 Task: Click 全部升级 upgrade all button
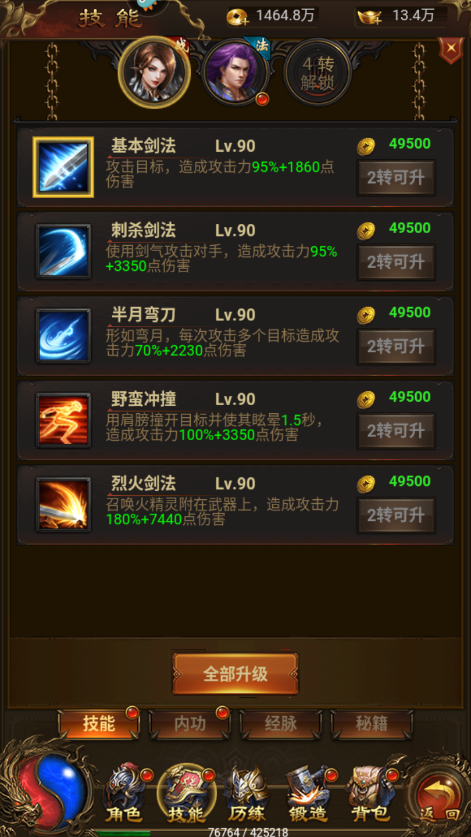(236, 674)
